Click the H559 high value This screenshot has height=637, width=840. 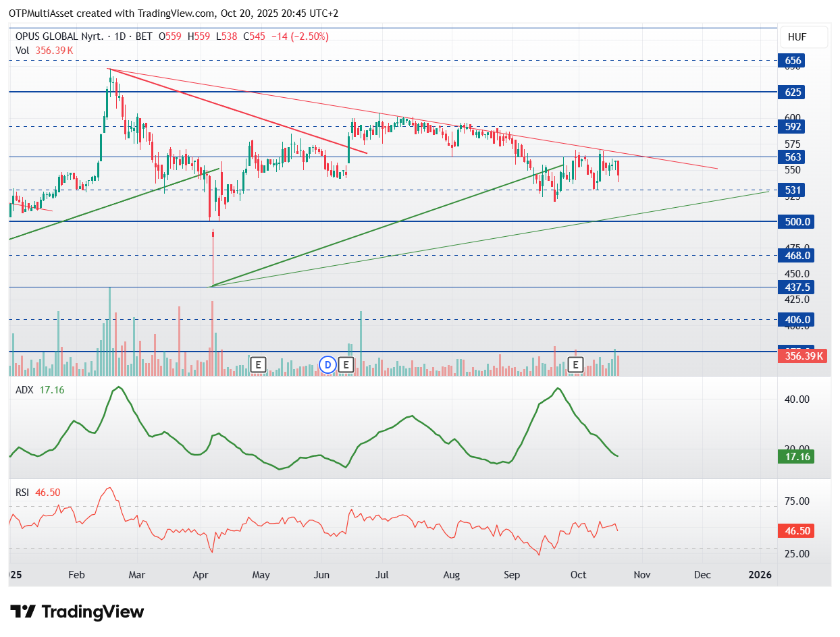[198, 36]
